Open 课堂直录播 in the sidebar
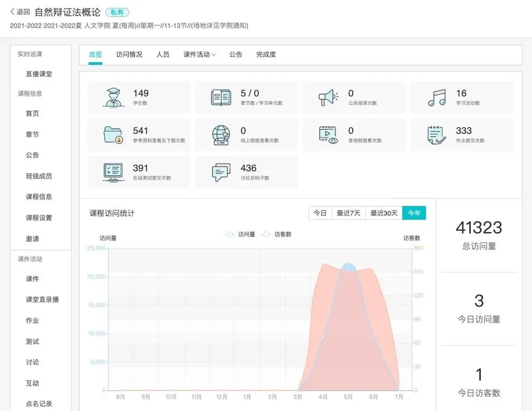532x411 pixels. point(43,299)
